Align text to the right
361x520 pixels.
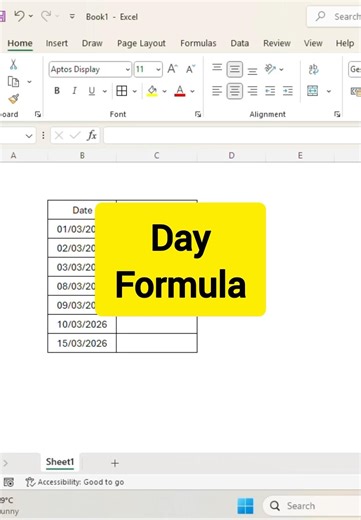click(253, 91)
